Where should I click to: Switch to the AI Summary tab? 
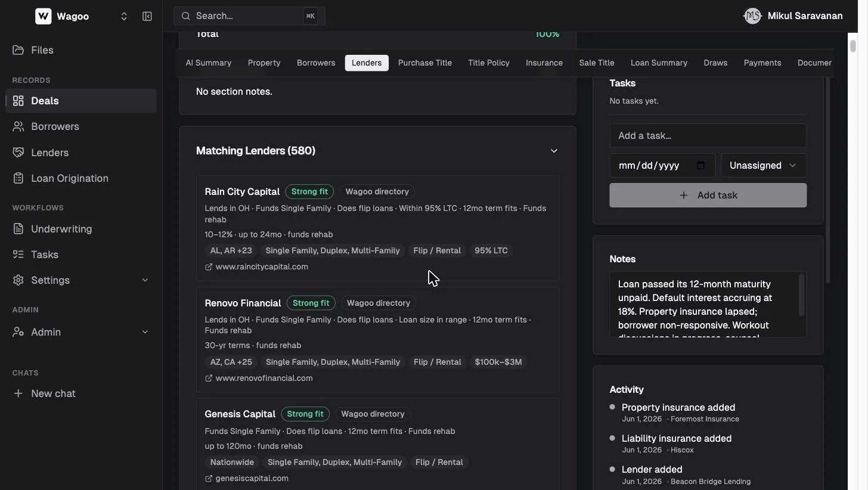[208, 63]
